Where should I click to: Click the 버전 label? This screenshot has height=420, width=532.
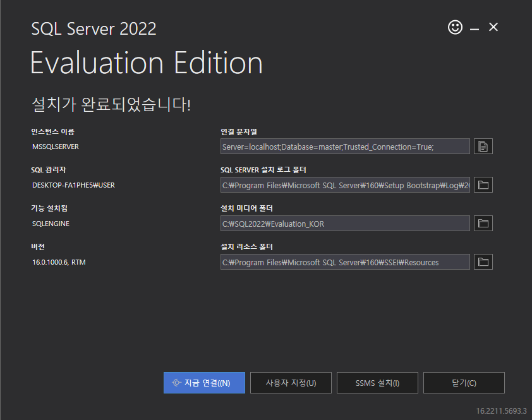[38, 247]
